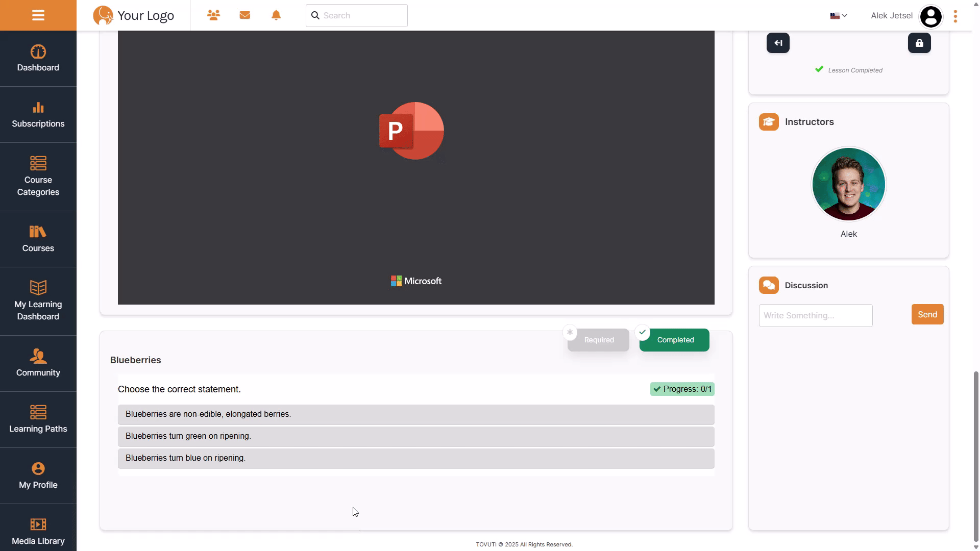The height and width of the screenshot is (551, 980).
Task: Click 'Choose the correct statement.' text
Action: [179, 389]
